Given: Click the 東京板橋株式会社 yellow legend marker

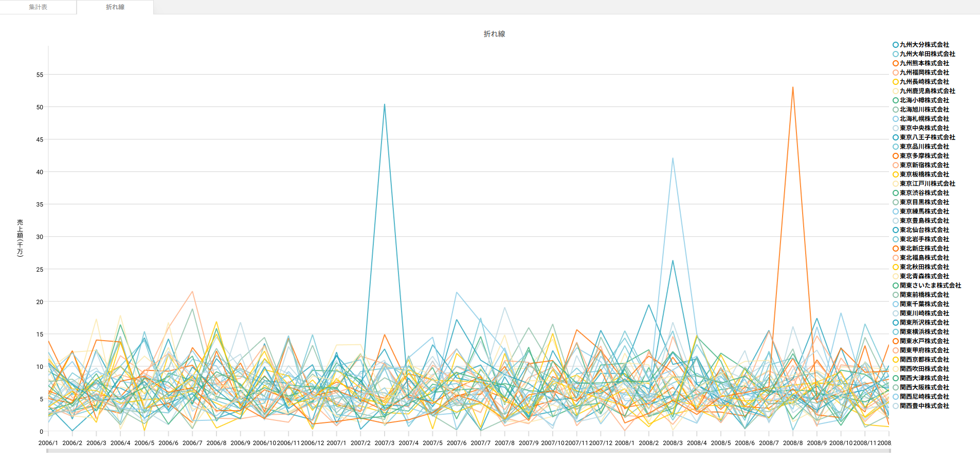Looking at the screenshot, I should (x=896, y=174).
